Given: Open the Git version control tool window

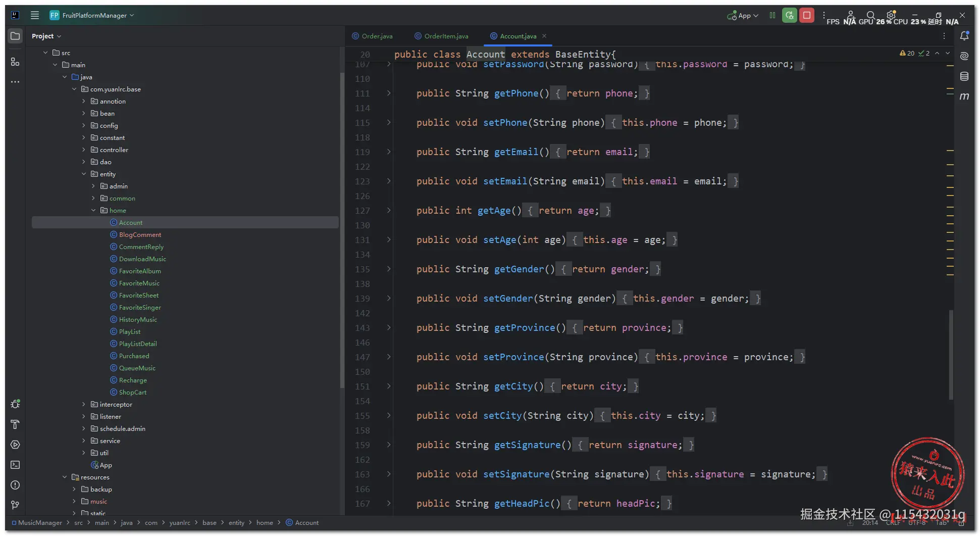Looking at the screenshot, I should coord(15,505).
